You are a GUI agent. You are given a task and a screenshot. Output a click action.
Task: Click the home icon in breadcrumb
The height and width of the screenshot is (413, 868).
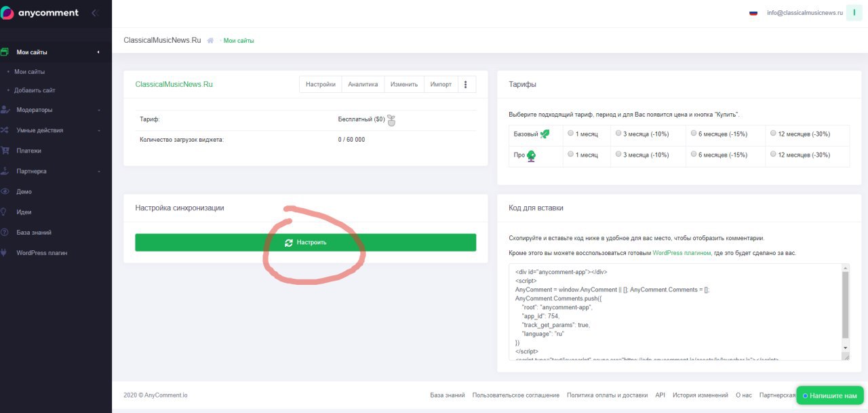click(210, 41)
